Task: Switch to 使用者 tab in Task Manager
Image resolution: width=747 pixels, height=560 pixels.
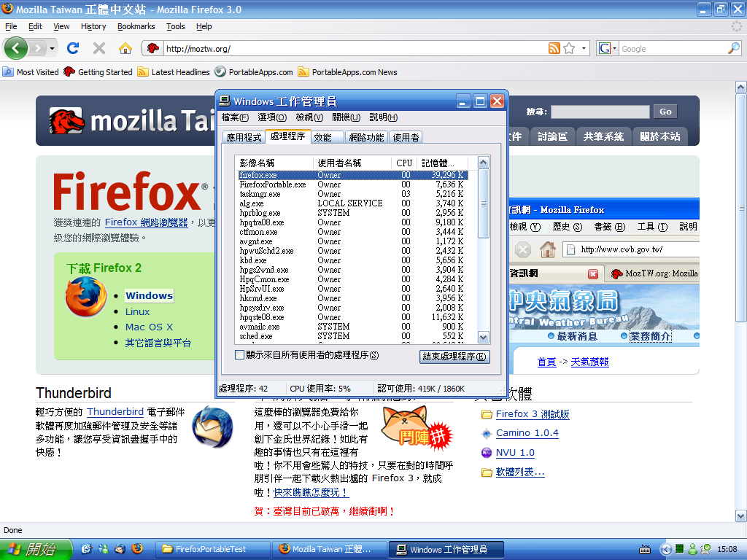Action: click(406, 137)
